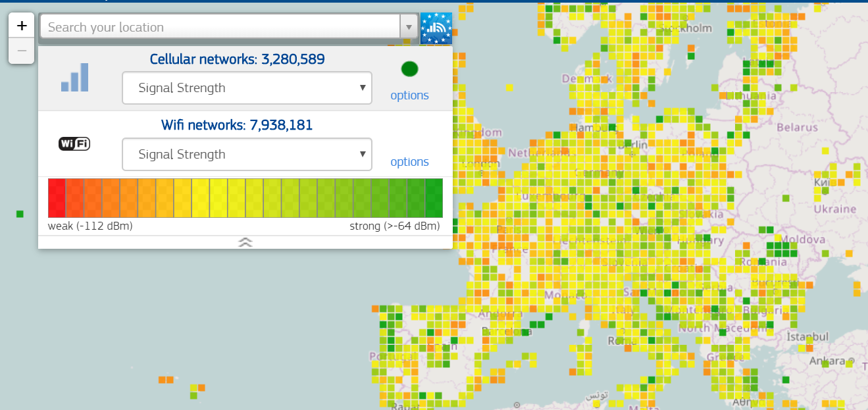Screen dimensions: 868x410
Task: Zoom in on the map
Action: [x=22, y=26]
